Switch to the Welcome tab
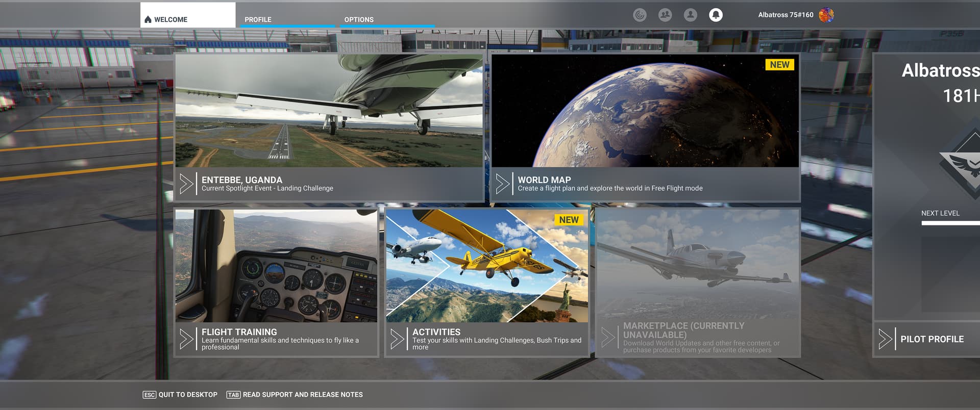 pos(188,15)
